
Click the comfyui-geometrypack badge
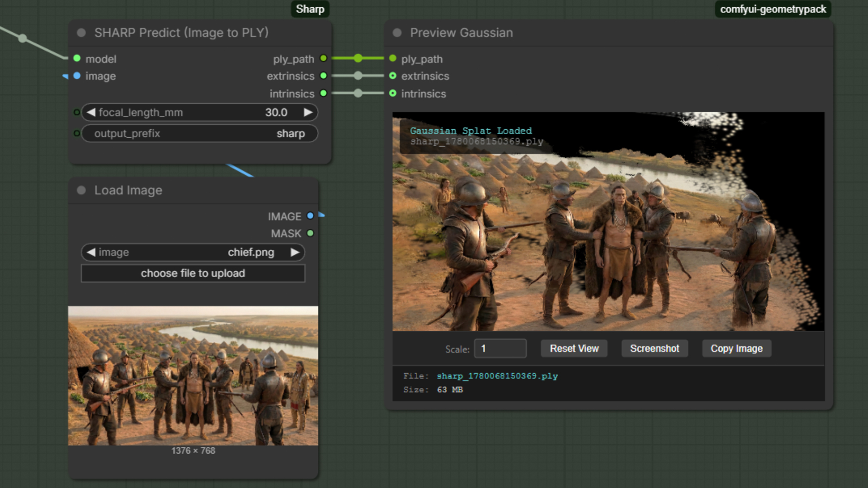(773, 9)
